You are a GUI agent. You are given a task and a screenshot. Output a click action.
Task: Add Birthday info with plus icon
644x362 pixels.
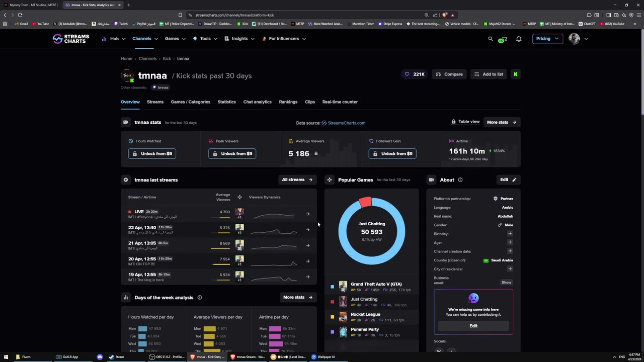[x=510, y=234]
